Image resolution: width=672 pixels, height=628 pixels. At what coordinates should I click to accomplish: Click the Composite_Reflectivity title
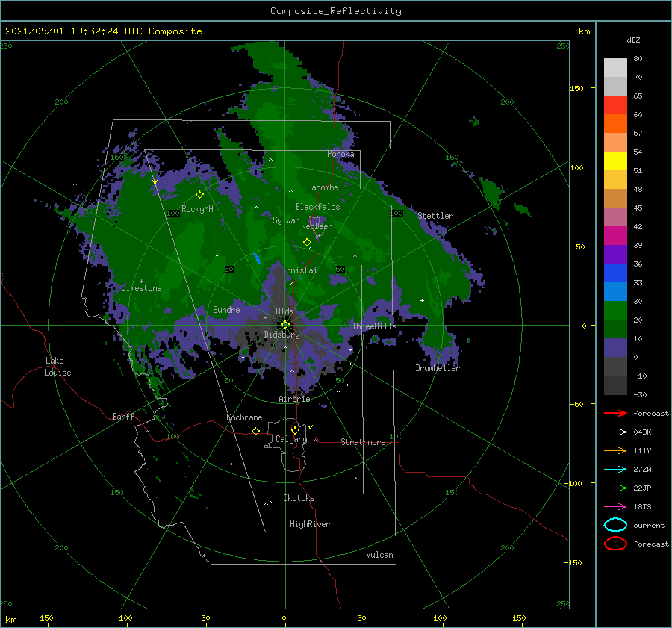(336, 11)
